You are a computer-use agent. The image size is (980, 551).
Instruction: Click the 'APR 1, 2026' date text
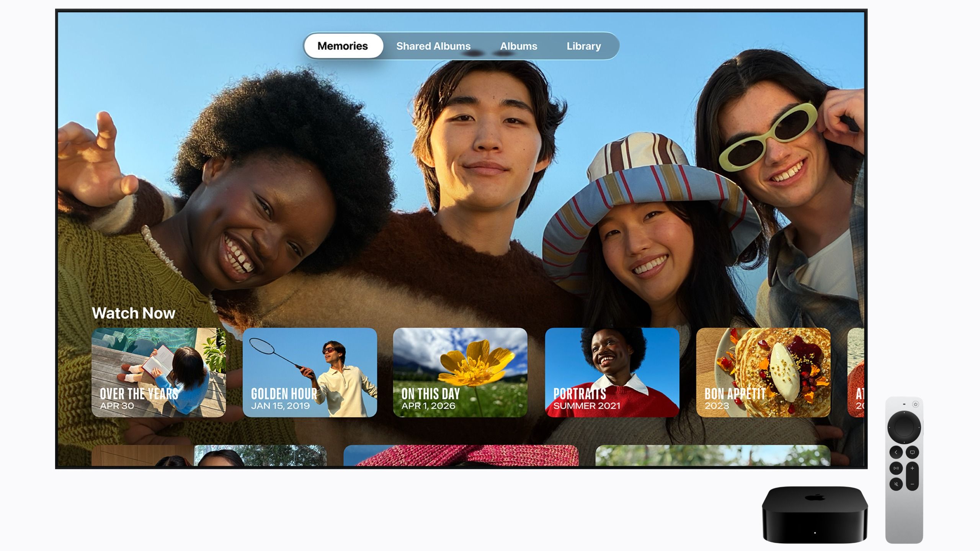tap(428, 406)
